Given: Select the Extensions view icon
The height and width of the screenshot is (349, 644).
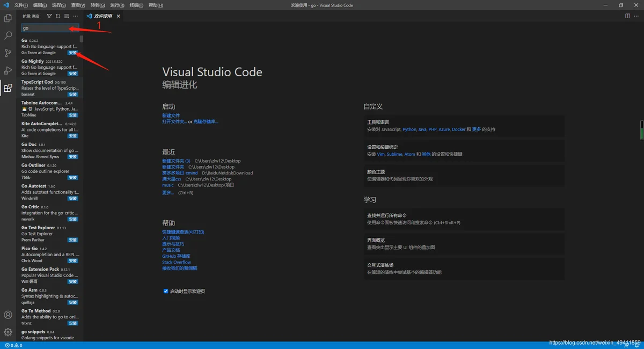Looking at the screenshot, I should [x=8, y=88].
